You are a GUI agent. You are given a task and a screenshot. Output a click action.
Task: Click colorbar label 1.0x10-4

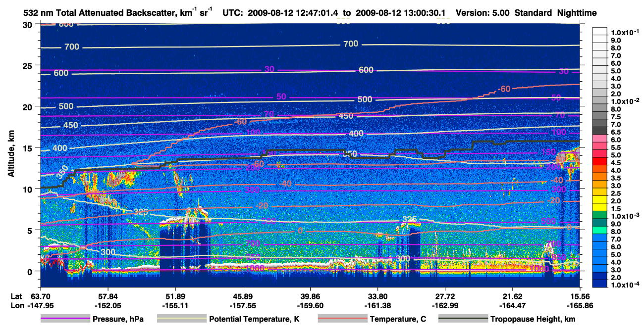tap(626, 285)
